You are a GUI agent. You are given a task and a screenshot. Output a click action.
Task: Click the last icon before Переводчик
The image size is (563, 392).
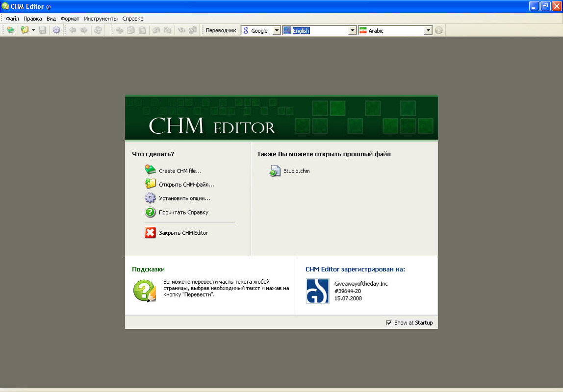click(x=193, y=30)
